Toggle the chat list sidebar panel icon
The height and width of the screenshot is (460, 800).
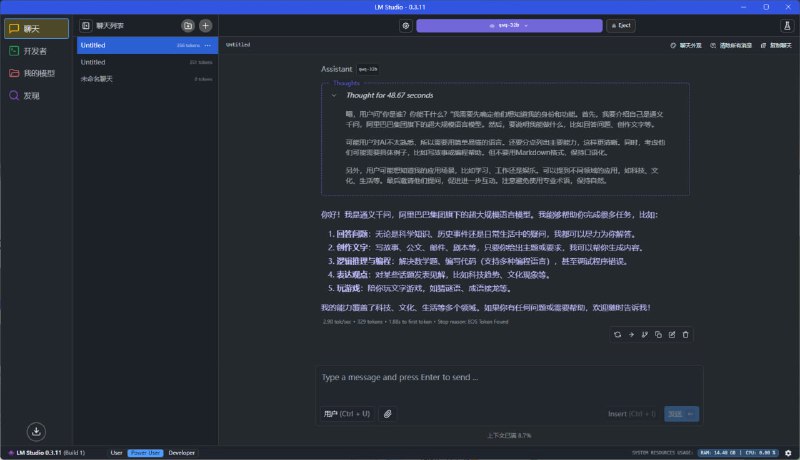coord(86,25)
